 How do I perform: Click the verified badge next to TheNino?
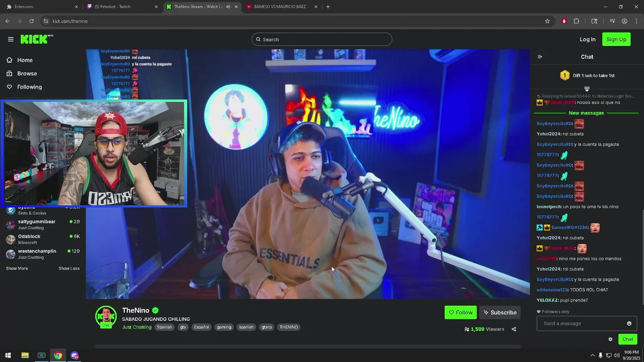(155, 311)
